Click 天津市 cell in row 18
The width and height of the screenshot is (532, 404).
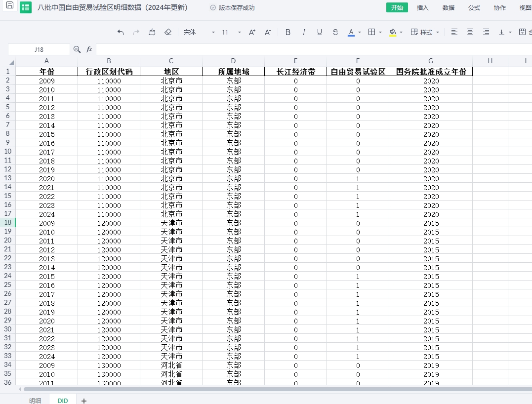tap(171, 223)
